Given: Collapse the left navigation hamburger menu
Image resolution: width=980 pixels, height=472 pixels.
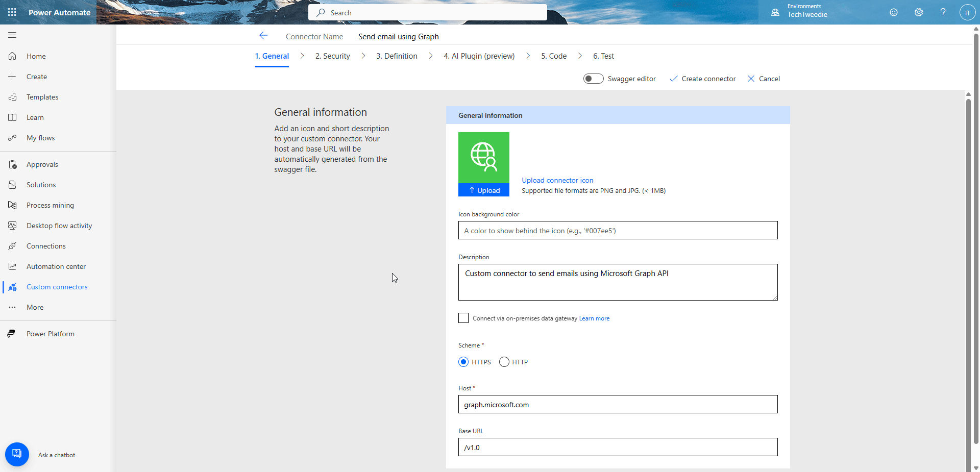Looking at the screenshot, I should coord(12,35).
